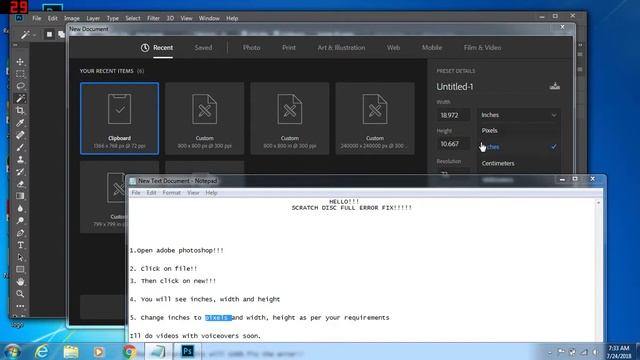640x360 pixels.
Task: Select the Gradient tool
Action: tap(20, 196)
